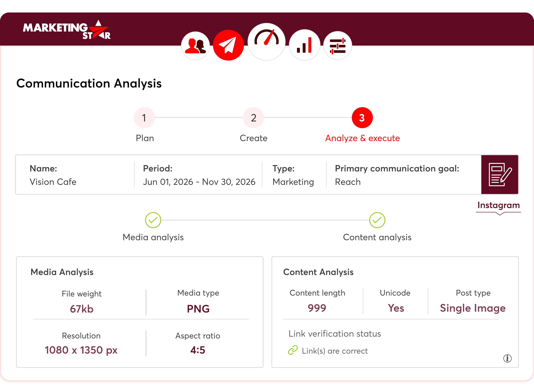Click the Plan step label
534x392 pixels.
click(x=145, y=138)
